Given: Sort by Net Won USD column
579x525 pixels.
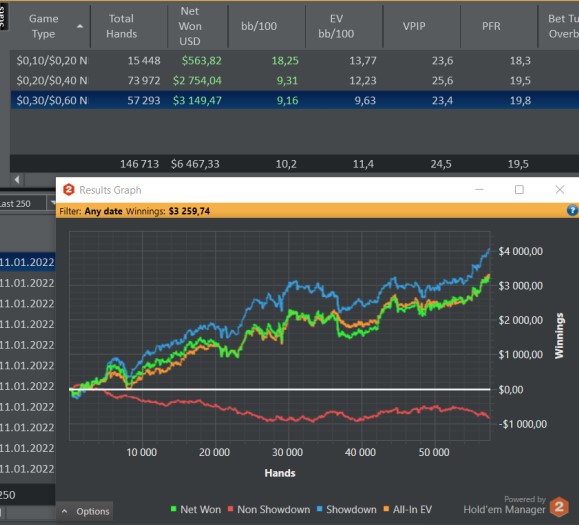Looking at the screenshot, I should click(190, 26).
